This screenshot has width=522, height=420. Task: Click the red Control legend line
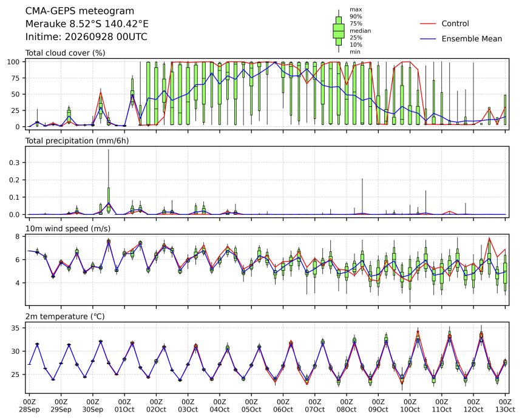coord(428,24)
